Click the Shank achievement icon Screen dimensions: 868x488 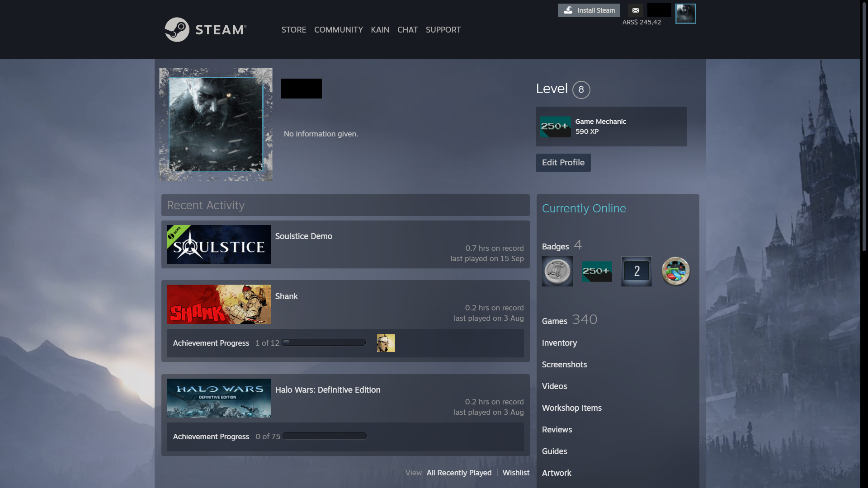[386, 343]
